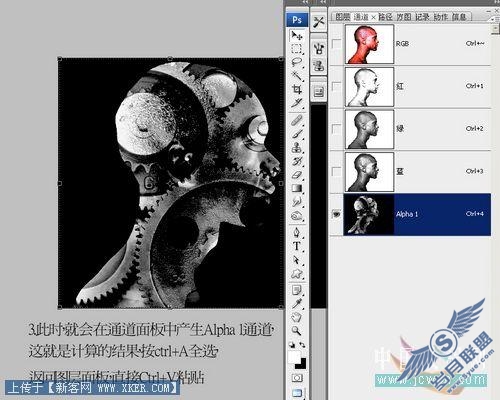Click the Ps logo at toolbar top

297,20
